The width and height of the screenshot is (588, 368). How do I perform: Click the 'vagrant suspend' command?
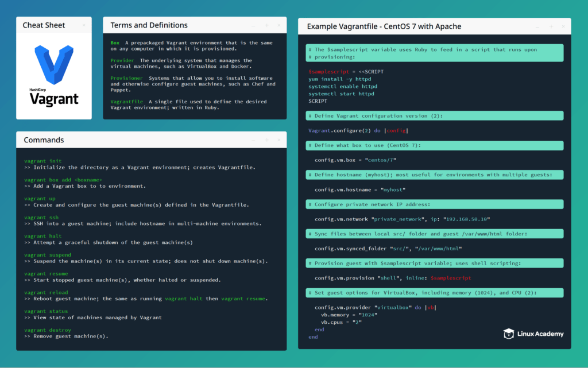click(x=48, y=255)
